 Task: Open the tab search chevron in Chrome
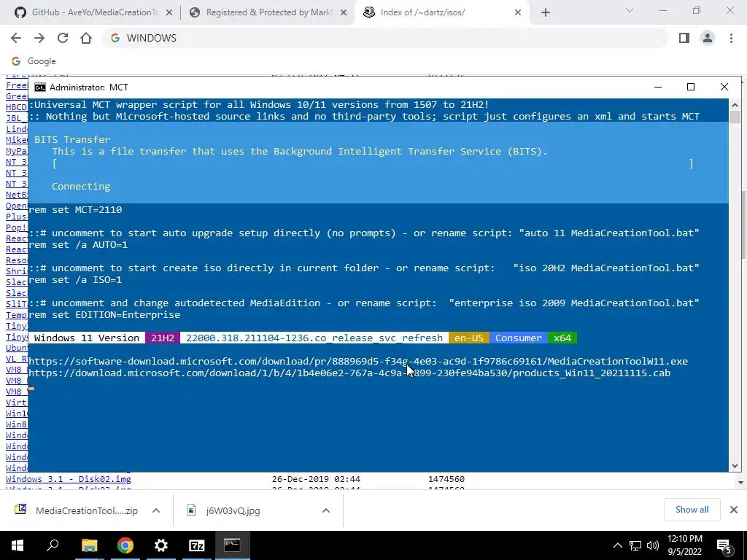tap(630, 10)
